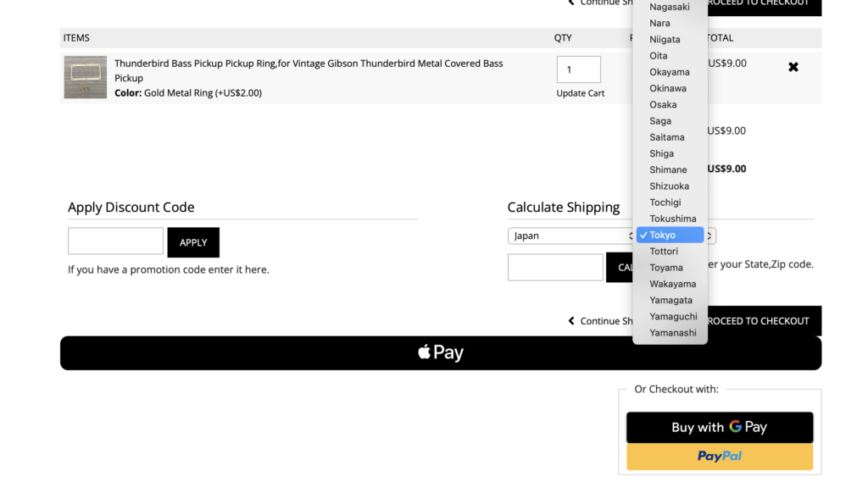Click the zip code input field
The width and height of the screenshot is (868, 499).
555,267
